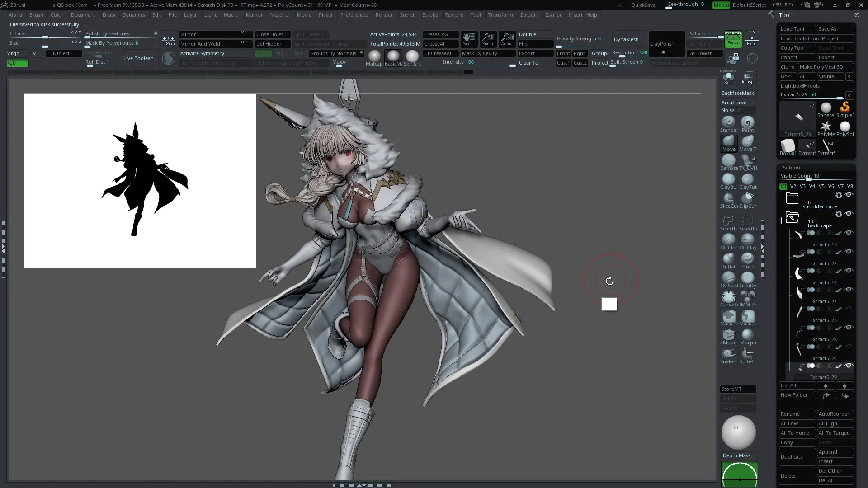This screenshot has width=868, height=488.
Task: Select the SnakeHook brush
Action: click(x=728, y=356)
